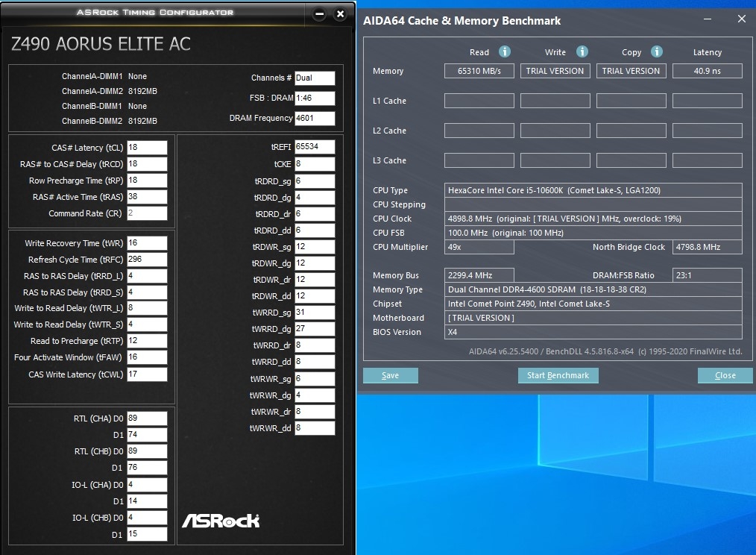The width and height of the screenshot is (756, 555).
Task: Start the AIDA64 benchmark
Action: pos(558,375)
